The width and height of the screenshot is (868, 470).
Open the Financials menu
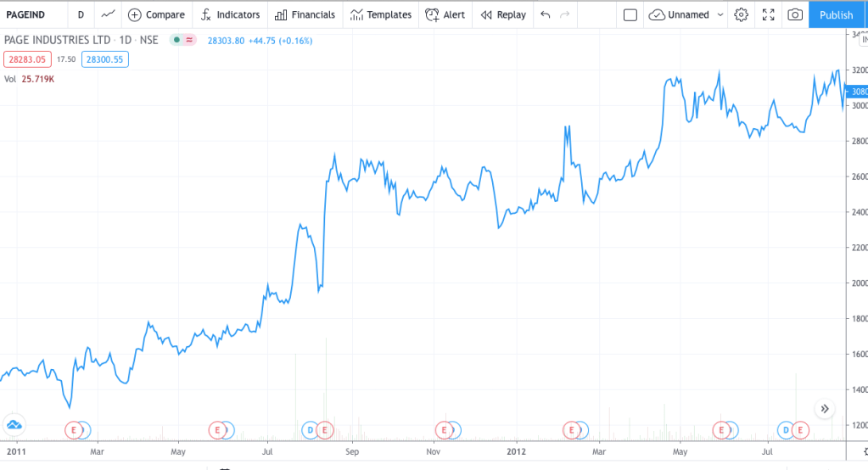(x=305, y=14)
